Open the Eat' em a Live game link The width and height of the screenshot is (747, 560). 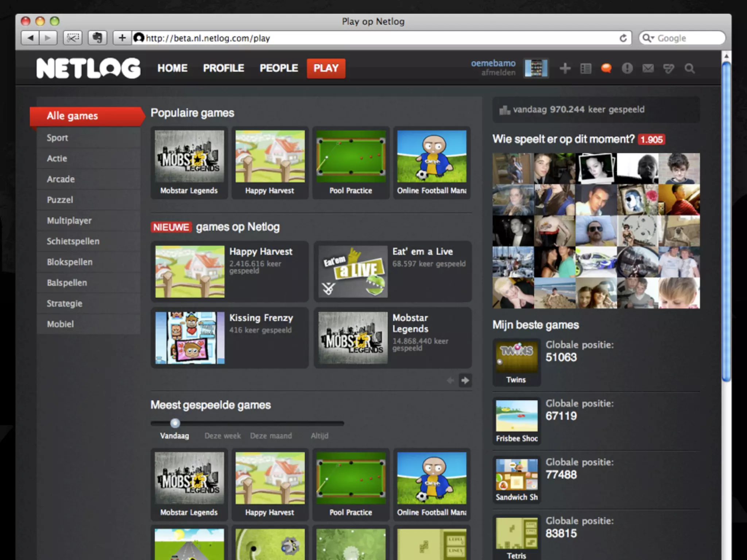(x=422, y=252)
